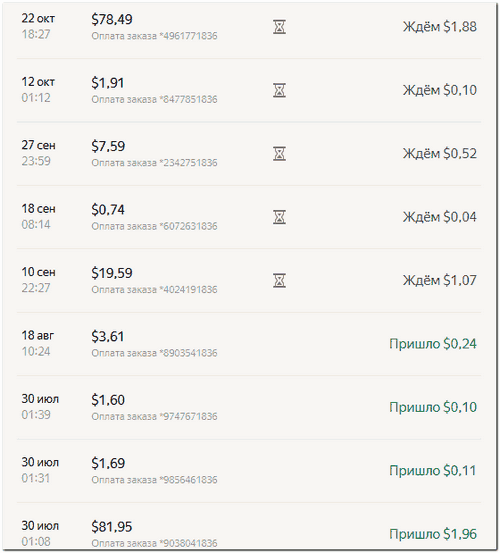Select the $81,95 payment amount
This screenshot has height=553, width=500.
pyautogui.click(x=111, y=527)
